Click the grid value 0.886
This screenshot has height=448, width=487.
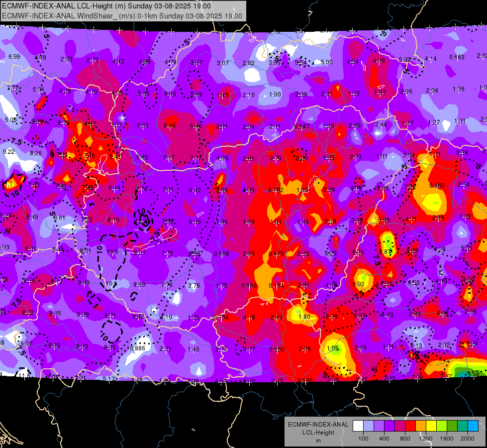(138, 348)
